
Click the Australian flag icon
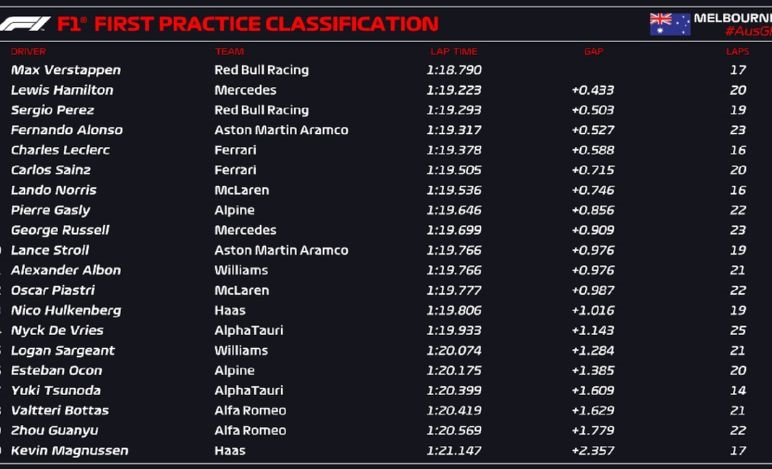(x=670, y=24)
